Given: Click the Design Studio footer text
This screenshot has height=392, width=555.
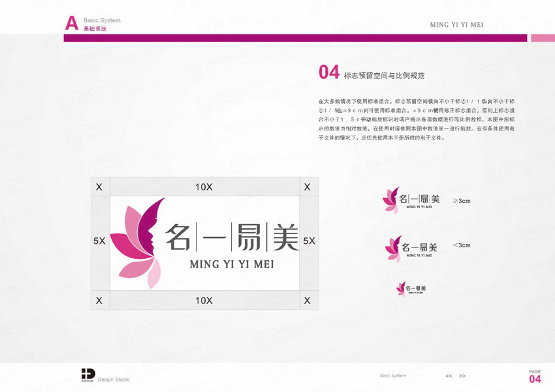Looking at the screenshot, I should click(x=114, y=380).
